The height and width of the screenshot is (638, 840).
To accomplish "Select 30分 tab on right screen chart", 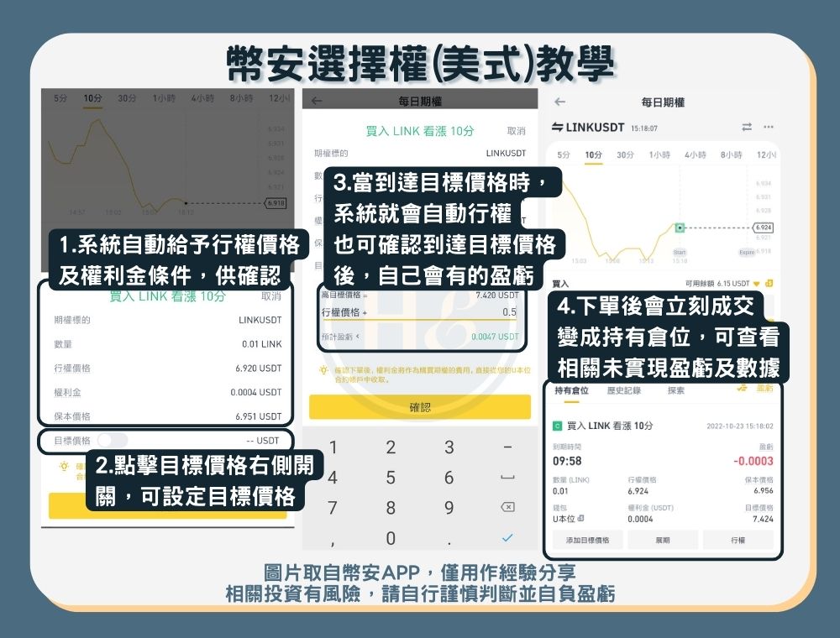I will click(625, 154).
